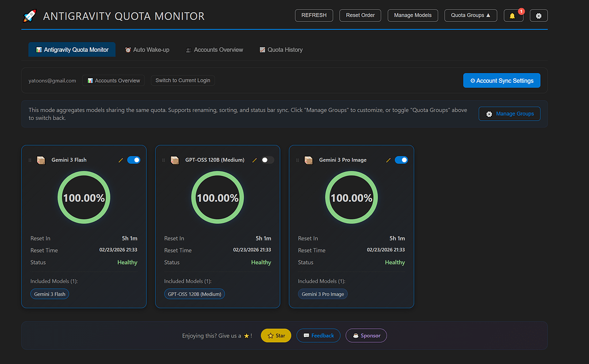Enable the GPT-OSS 120B (Medium) switch

coord(267,160)
